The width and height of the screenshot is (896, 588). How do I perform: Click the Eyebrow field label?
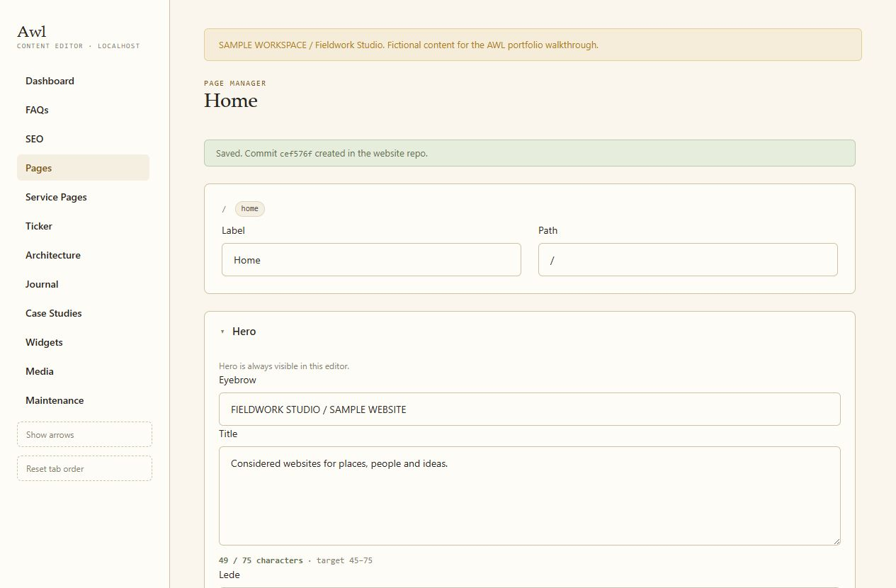coord(237,380)
